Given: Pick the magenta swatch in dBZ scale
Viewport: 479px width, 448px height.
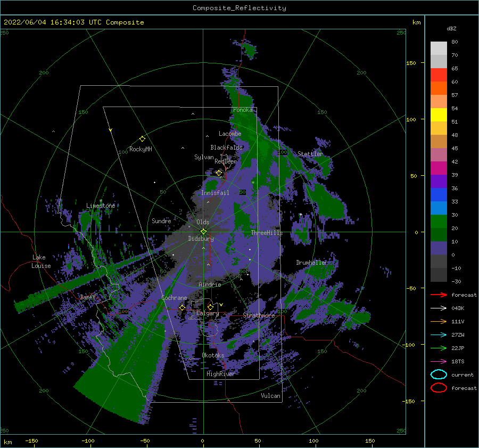Looking at the screenshot, I should point(439,168).
